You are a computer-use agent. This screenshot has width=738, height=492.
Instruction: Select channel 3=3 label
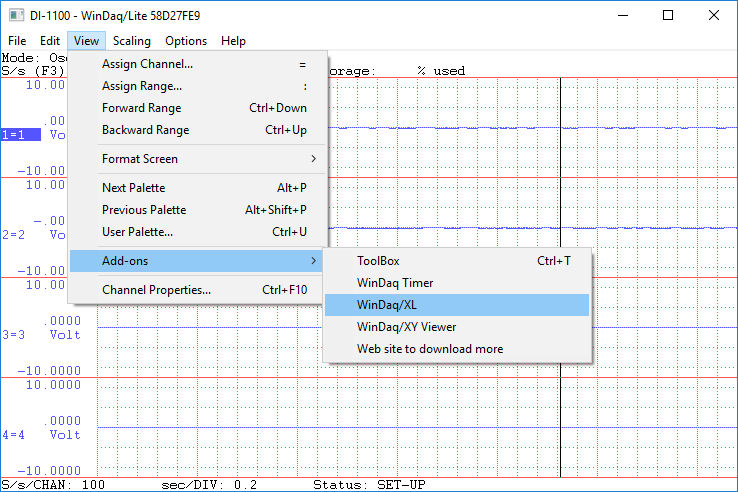coord(14,335)
